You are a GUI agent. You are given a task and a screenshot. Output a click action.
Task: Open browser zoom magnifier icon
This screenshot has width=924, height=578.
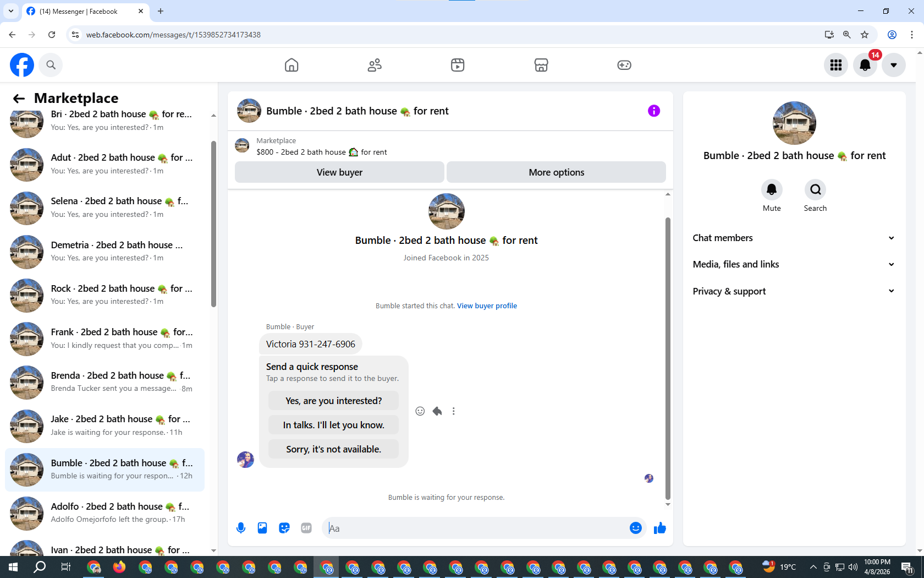click(847, 35)
